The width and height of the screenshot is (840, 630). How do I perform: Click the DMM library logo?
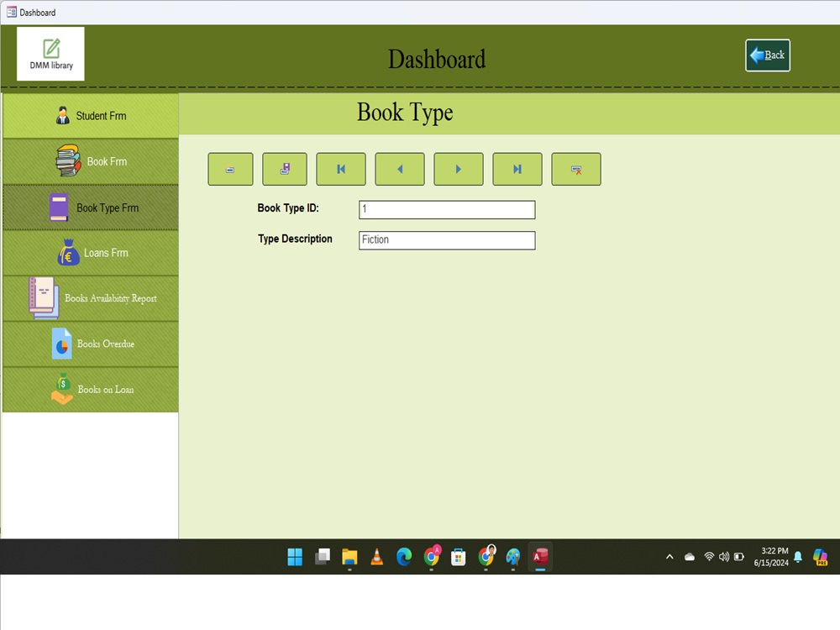(51, 54)
